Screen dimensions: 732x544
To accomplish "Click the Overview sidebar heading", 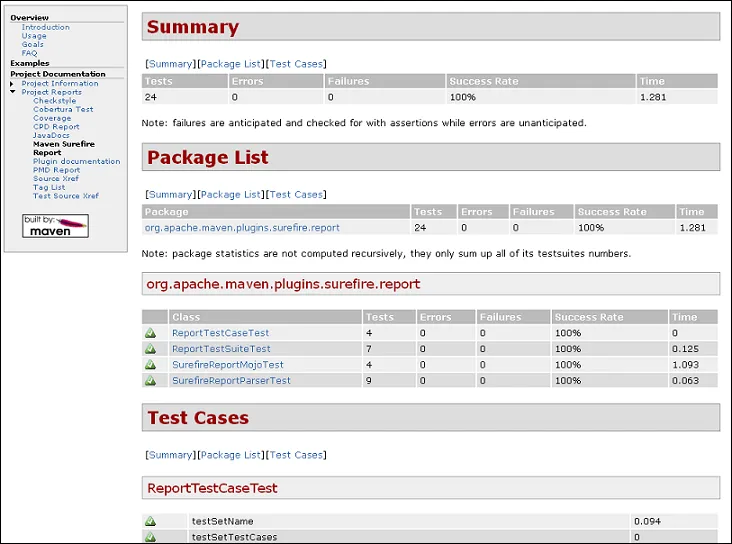I will 29,18.
